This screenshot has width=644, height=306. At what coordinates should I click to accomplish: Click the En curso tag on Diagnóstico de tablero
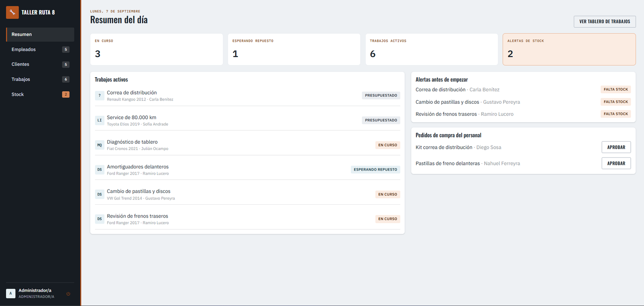[x=388, y=145]
